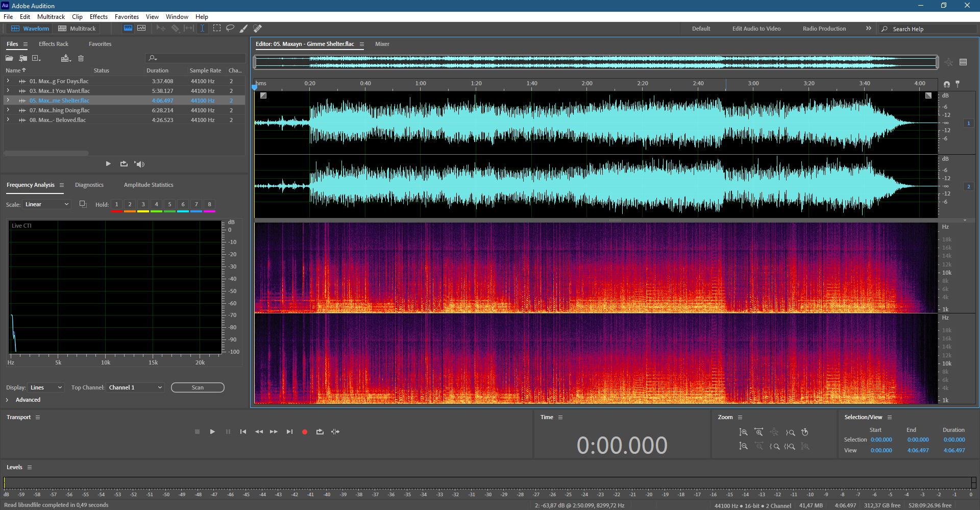Viewport: 980px width, 510px height.
Task: Toggle headphone snapping icon on timeline
Action: 947,84
